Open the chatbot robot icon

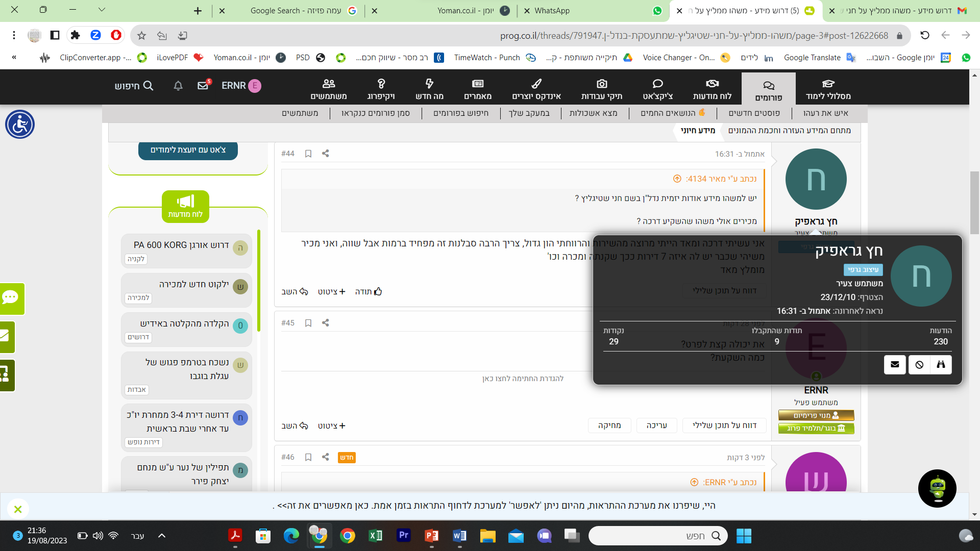coord(937,488)
